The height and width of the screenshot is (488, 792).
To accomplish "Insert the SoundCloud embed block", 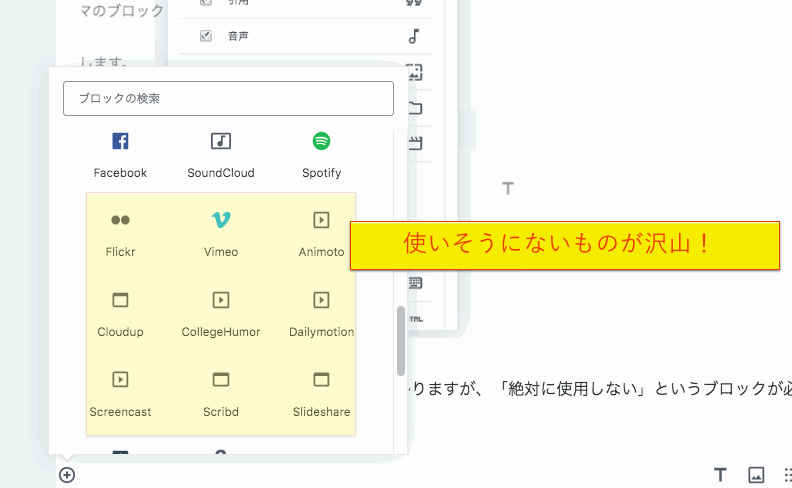I will pyautogui.click(x=221, y=155).
